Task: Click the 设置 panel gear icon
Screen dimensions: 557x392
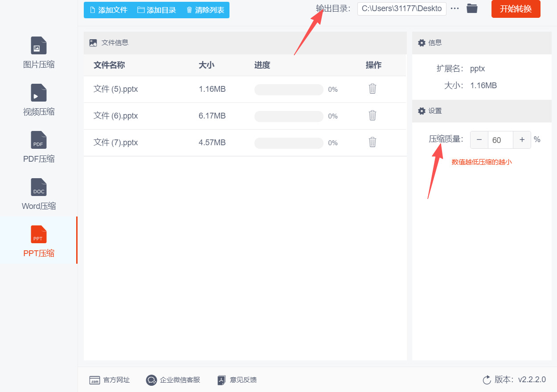Action: click(422, 111)
